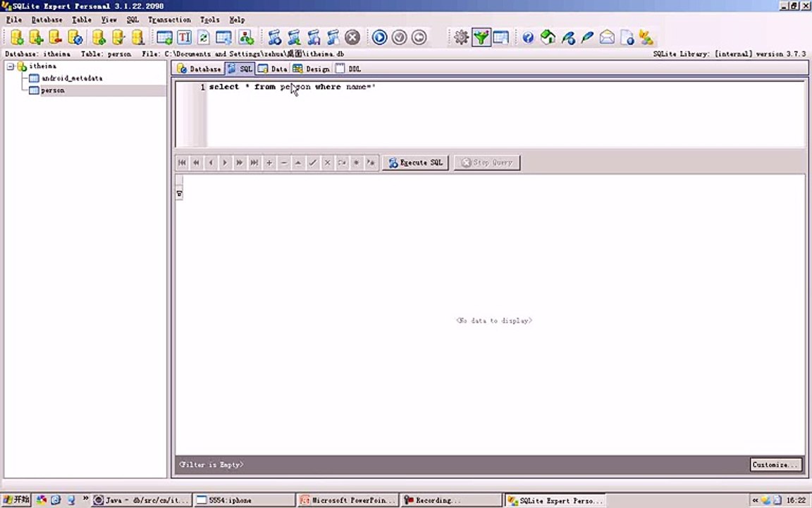
Task: Select the android_metadata table in tree
Action: point(71,78)
